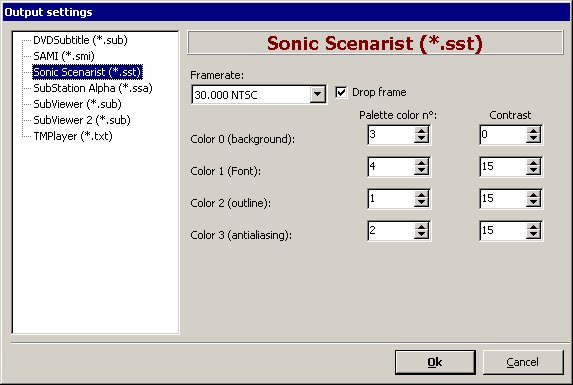Decrease Color 2 outline contrast value
Screen dimensions: 573x385
(534, 203)
